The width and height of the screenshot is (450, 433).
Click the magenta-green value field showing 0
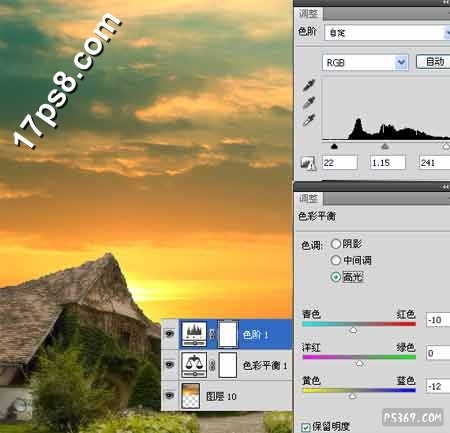438,353
